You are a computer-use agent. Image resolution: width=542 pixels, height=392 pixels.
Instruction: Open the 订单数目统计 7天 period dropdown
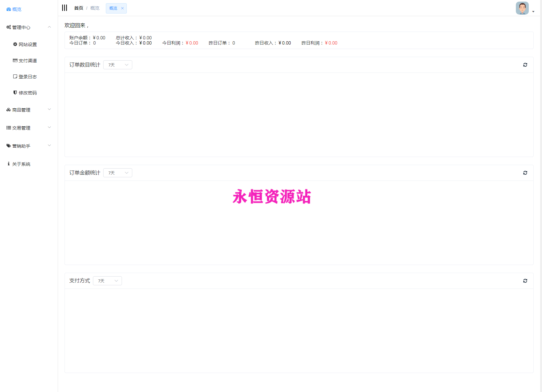click(x=118, y=65)
